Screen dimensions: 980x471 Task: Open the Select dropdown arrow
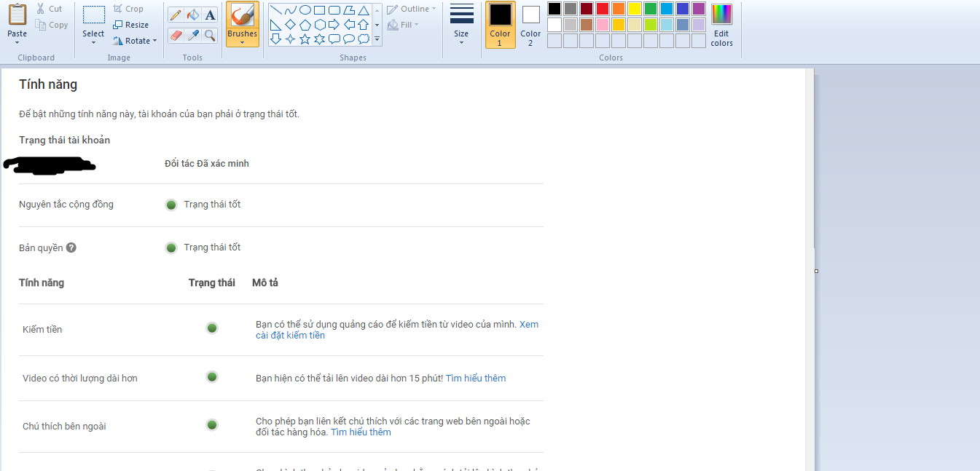pyautogui.click(x=93, y=42)
